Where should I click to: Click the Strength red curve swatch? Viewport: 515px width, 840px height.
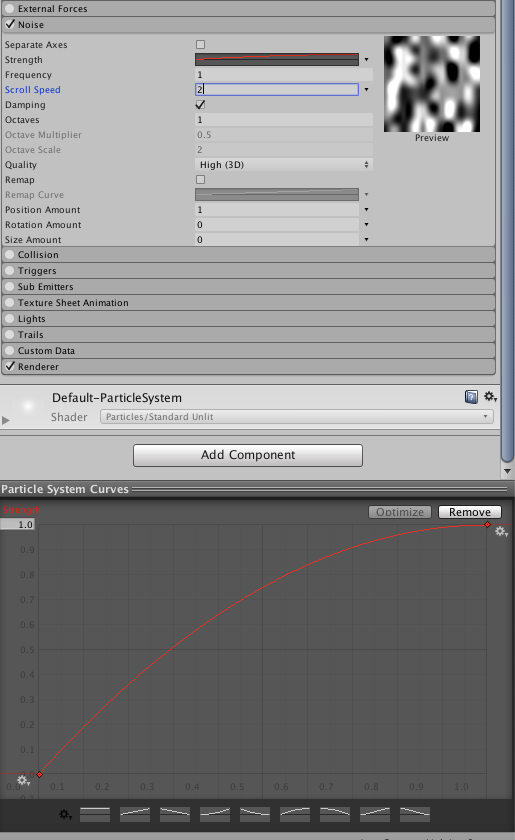click(277, 59)
